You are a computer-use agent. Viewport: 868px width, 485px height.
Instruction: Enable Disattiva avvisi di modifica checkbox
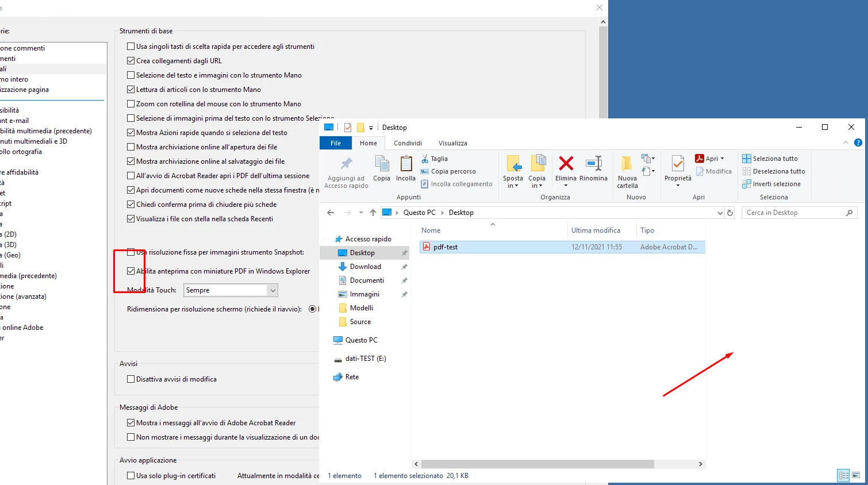coord(131,379)
